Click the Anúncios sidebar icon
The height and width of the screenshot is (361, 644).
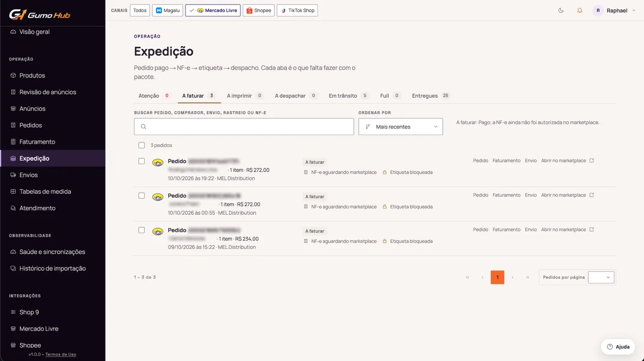[13, 109]
